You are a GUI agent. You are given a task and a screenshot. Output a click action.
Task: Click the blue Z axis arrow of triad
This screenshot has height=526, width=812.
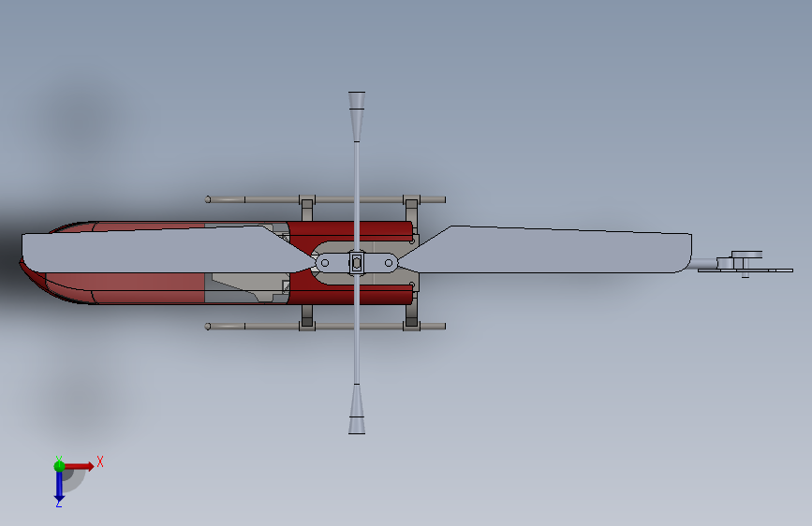coord(59,487)
